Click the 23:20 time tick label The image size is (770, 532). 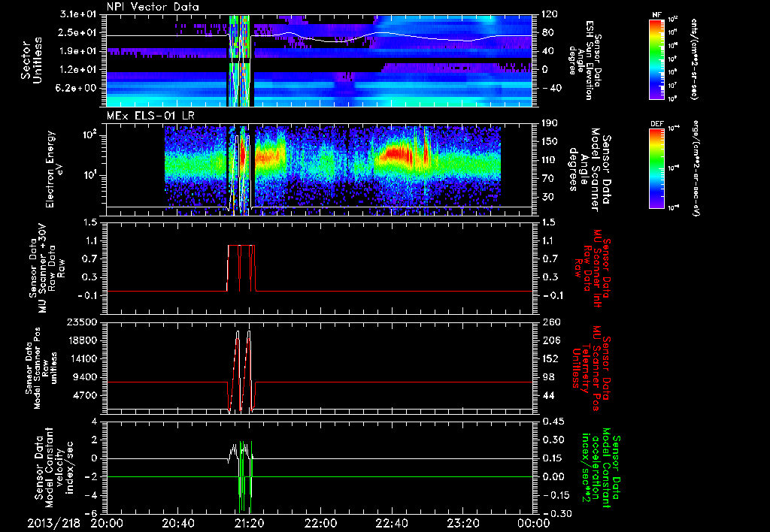pos(464,523)
